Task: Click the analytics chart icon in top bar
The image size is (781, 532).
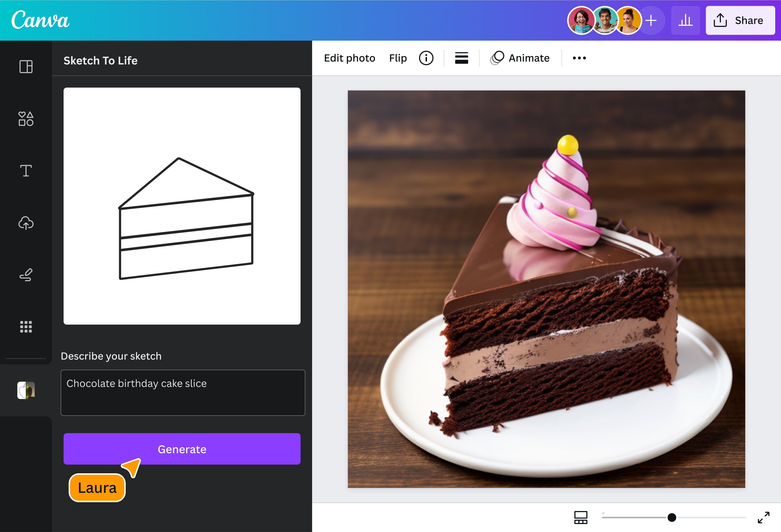Action: click(685, 20)
